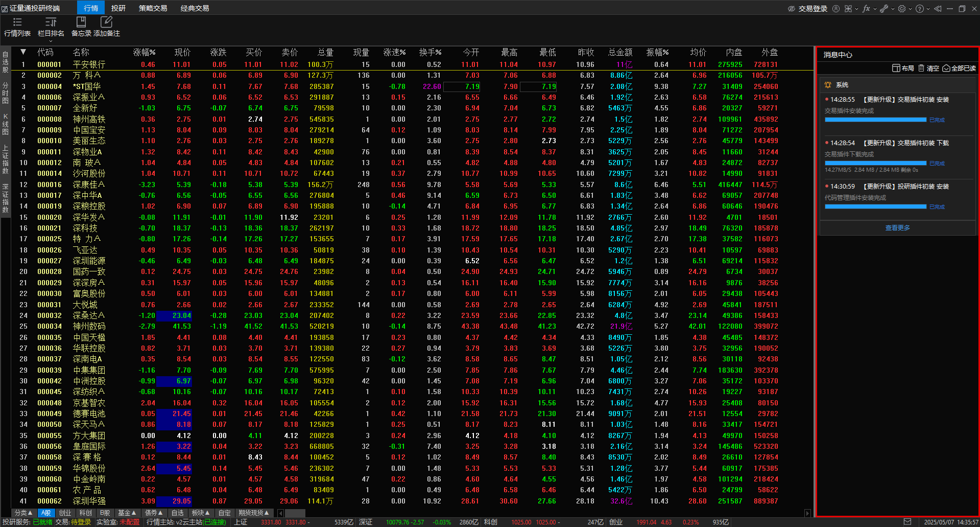
Task: Click the trash icon to clear messages
Action: point(921,68)
